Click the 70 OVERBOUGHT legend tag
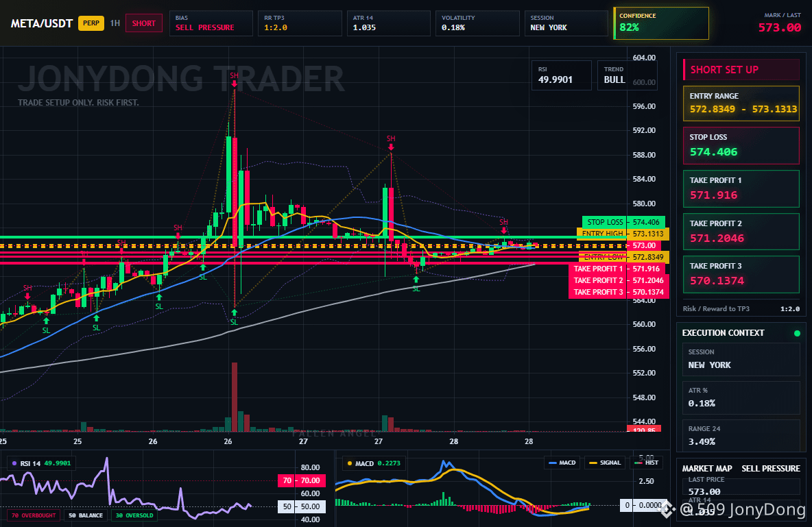The width and height of the screenshot is (812, 527). click(x=34, y=515)
